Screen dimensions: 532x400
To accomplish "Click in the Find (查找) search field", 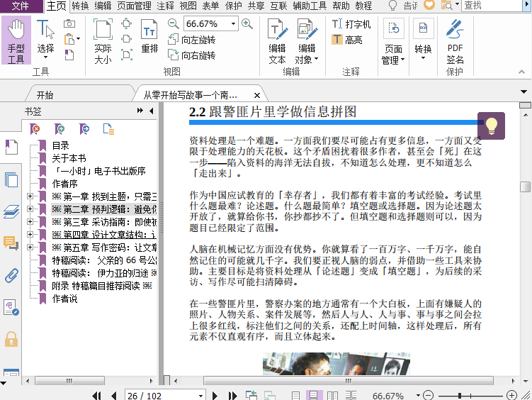I will pos(492,6).
